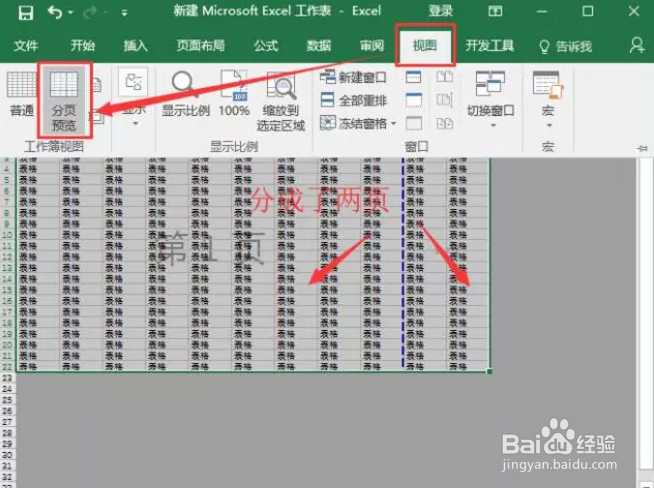Switch to the 插入 tab
The image size is (654, 488).
[135, 45]
